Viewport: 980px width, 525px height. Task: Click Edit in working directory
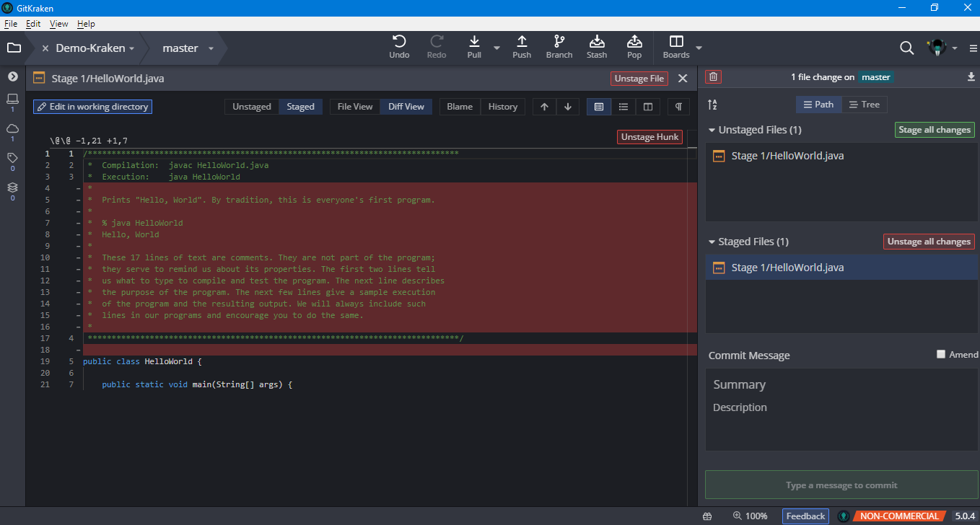point(92,107)
